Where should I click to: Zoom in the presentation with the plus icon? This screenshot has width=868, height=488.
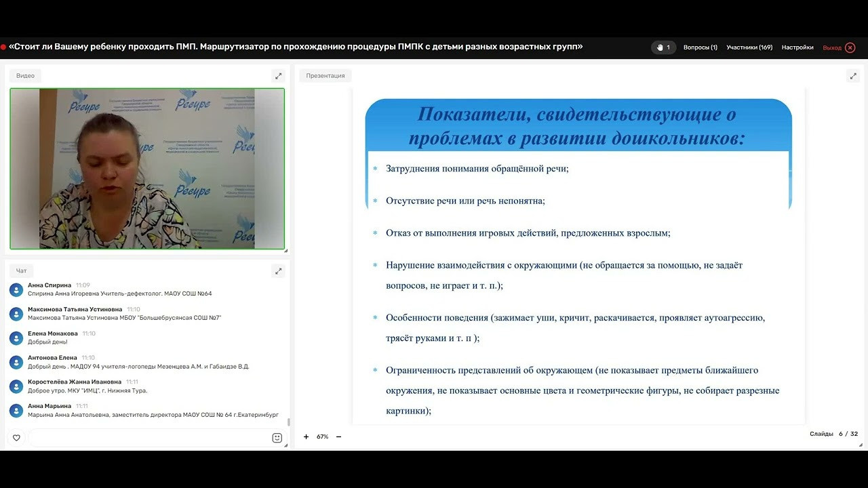[x=306, y=436]
